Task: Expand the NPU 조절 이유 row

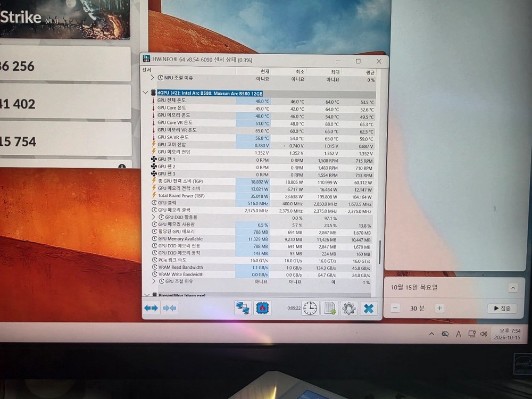Action: (x=152, y=78)
